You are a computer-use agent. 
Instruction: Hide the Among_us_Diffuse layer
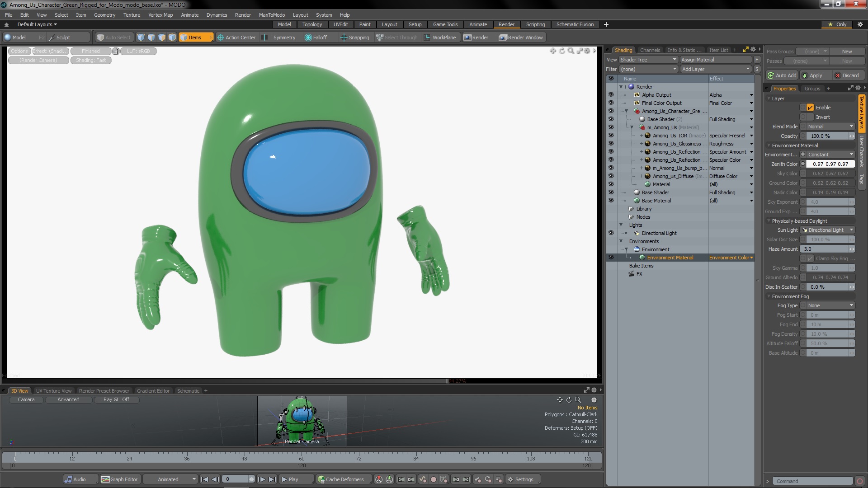click(611, 176)
